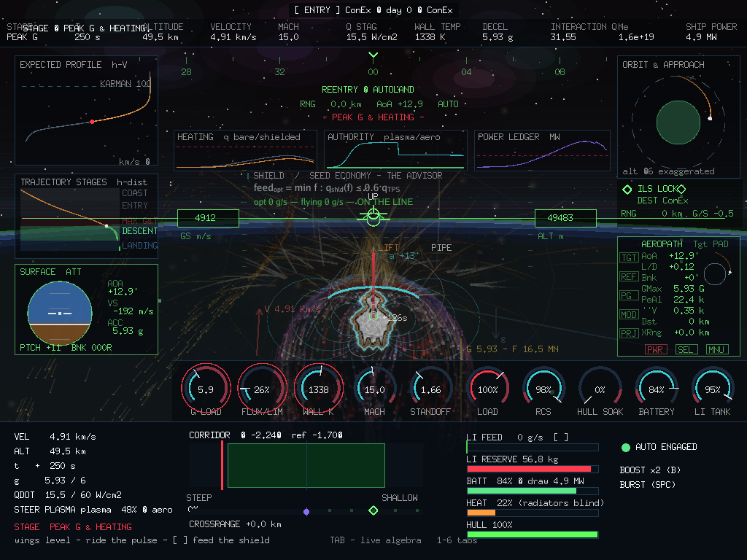Image resolution: width=747 pixels, height=560 pixels.
Task: Click the heading tape mark 04
Action: point(466,72)
